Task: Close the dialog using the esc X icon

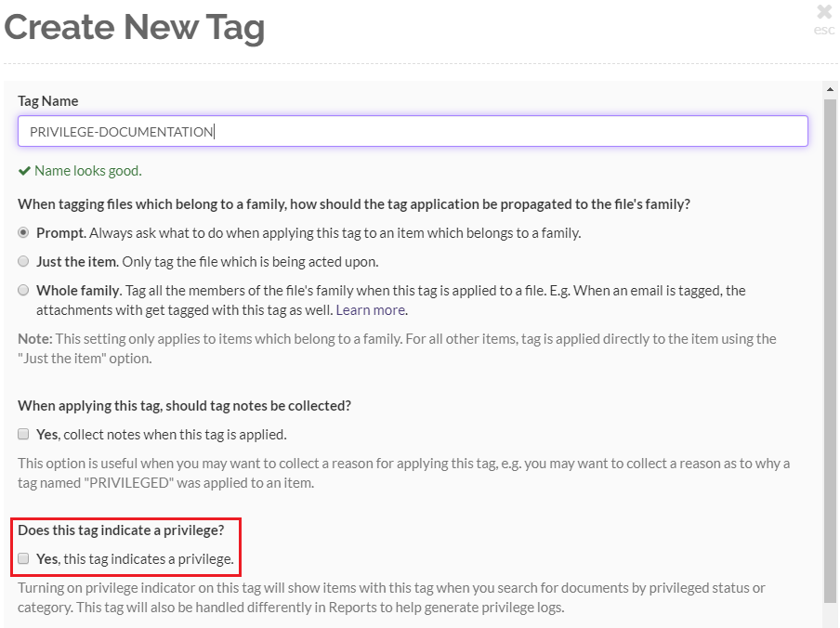Action: [x=823, y=13]
